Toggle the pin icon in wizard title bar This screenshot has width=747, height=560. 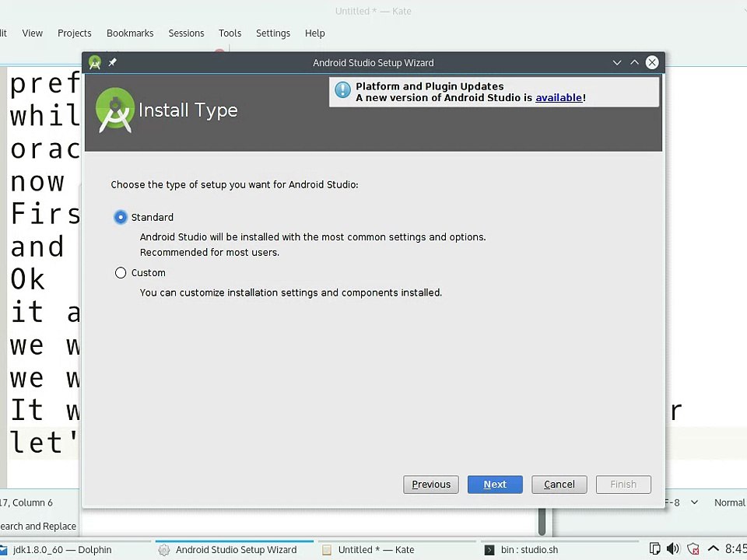tap(112, 62)
